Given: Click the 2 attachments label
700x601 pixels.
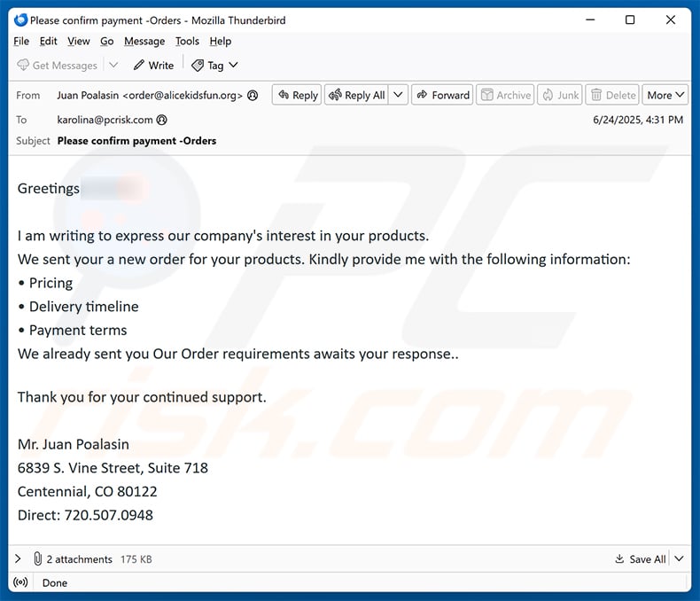Looking at the screenshot, I should click(x=80, y=559).
